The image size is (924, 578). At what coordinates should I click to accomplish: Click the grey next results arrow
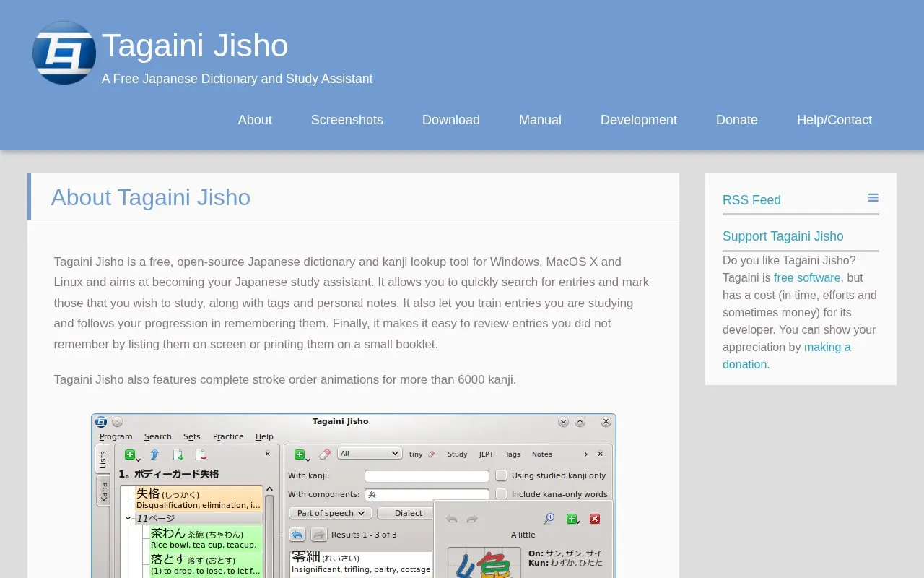319,535
